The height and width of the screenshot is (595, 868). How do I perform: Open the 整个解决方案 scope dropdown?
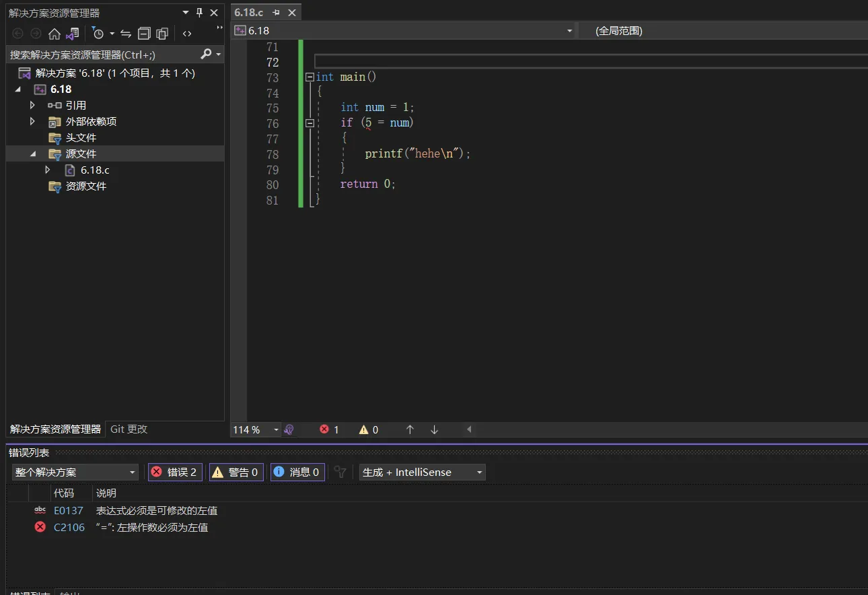click(75, 473)
